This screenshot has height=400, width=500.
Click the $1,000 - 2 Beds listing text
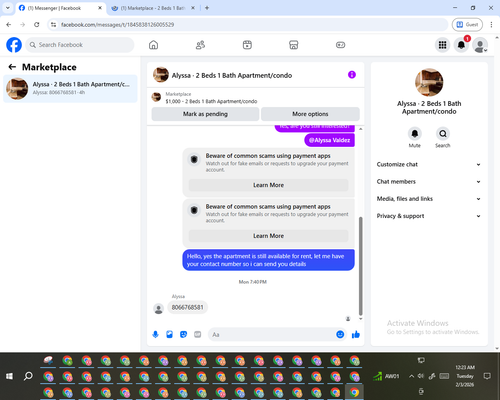[x=211, y=101]
